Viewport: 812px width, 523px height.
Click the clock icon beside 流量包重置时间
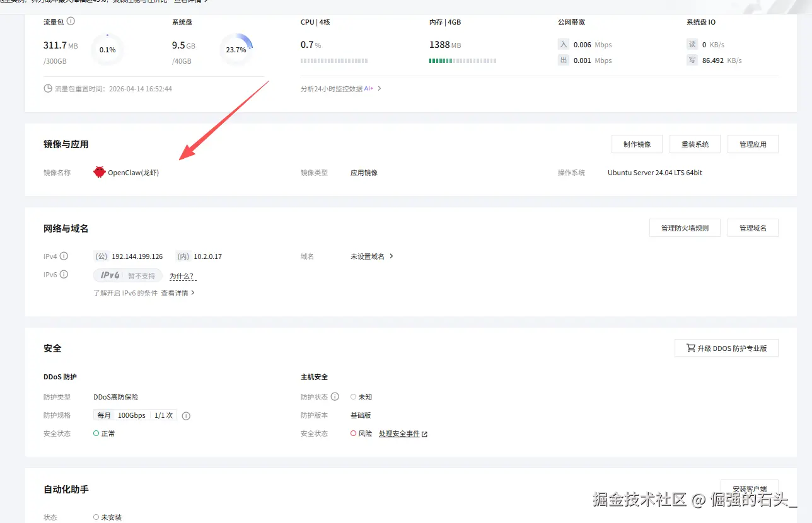pos(48,89)
